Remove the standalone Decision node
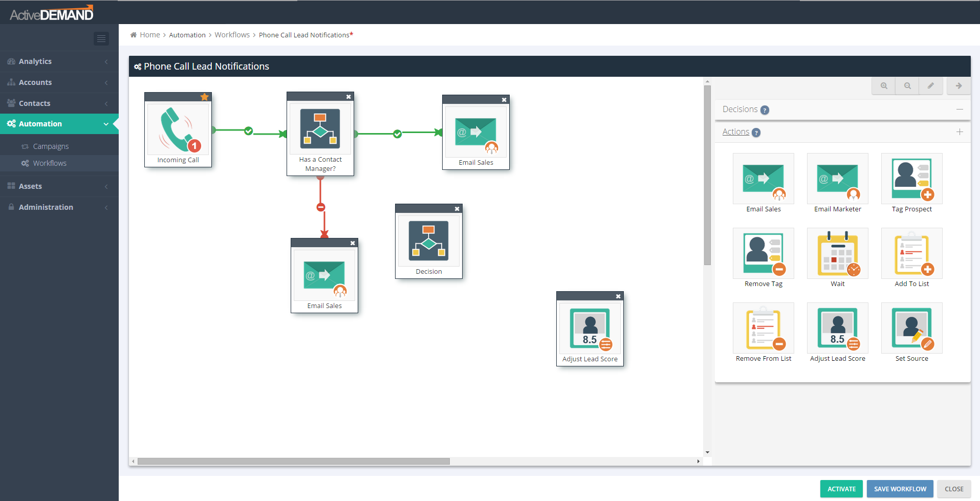Screen dimensions: 980x501 [457, 209]
